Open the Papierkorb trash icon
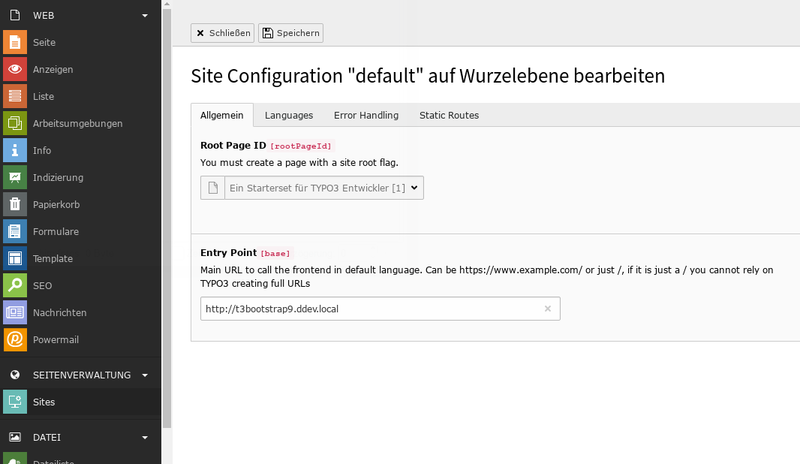 pos(14,205)
